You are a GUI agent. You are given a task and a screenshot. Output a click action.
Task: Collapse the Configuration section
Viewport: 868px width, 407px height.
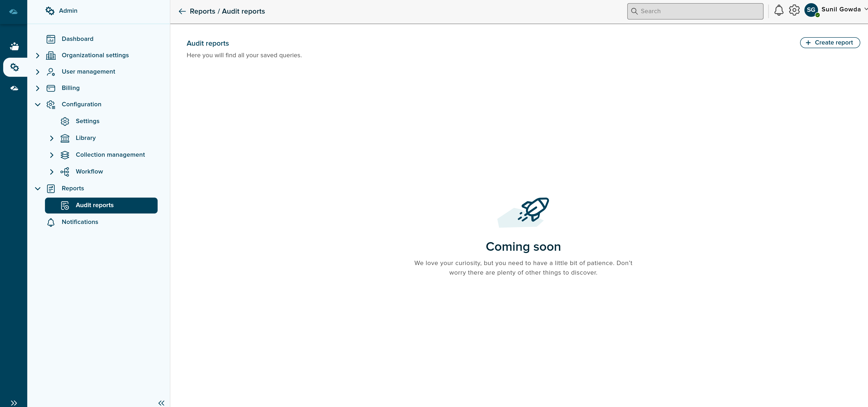[x=38, y=104]
